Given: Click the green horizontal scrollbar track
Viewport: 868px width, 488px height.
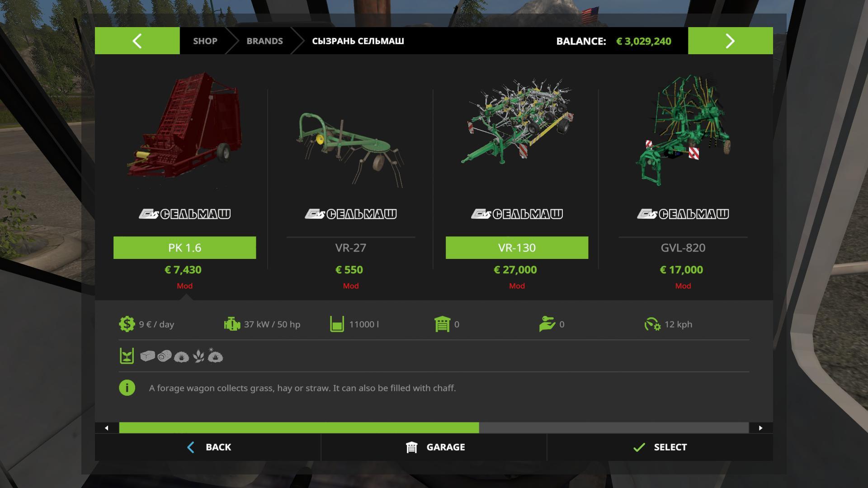Looking at the screenshot, I should click(299, 428).
